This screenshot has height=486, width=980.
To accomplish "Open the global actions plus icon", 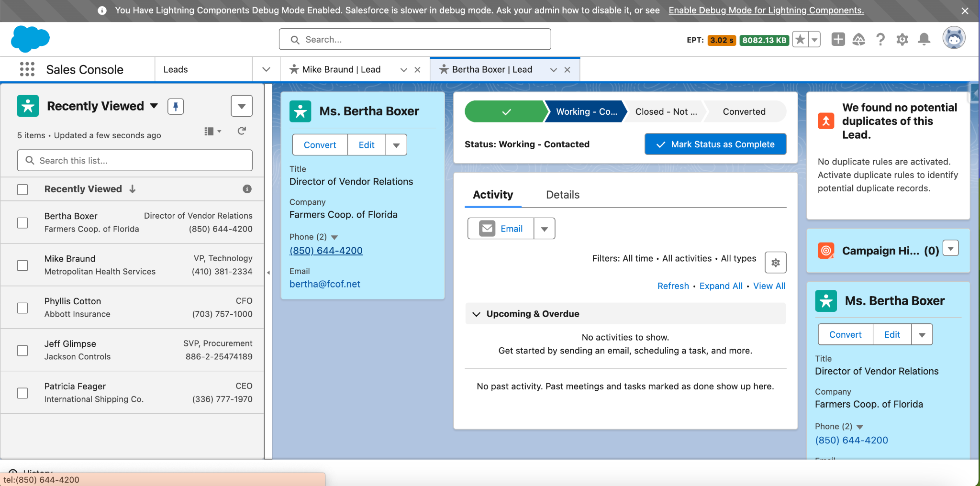I will tap(838, 39).
